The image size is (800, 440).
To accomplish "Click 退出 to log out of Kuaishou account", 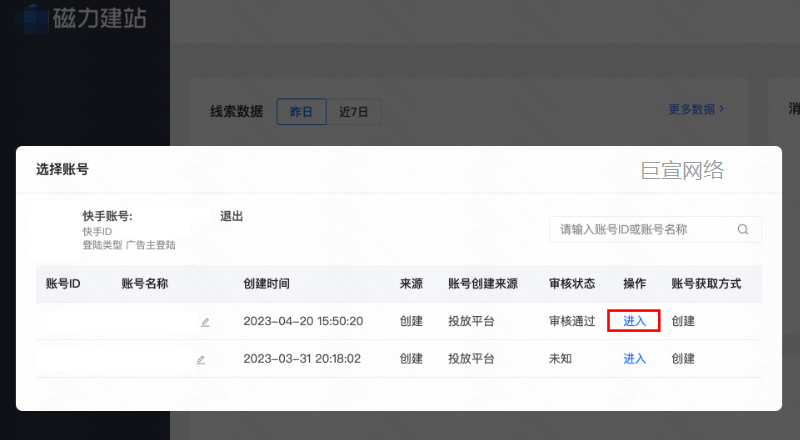I will click(x=231, y=216).
